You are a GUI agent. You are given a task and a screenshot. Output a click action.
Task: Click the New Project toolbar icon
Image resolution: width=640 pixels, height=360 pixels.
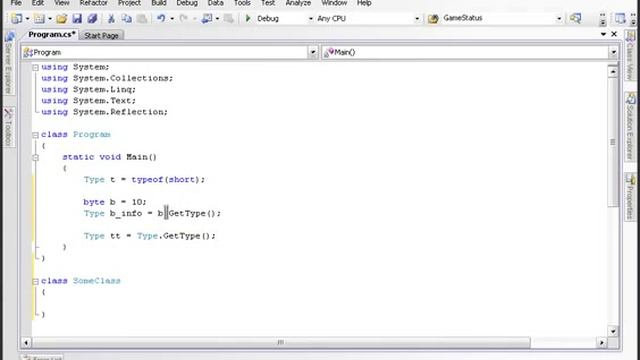pos(17,18)
